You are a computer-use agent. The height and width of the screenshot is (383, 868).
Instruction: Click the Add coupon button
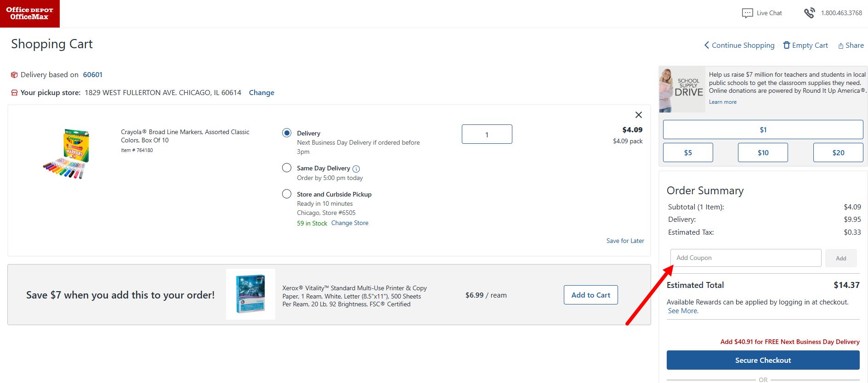(841, 258)
